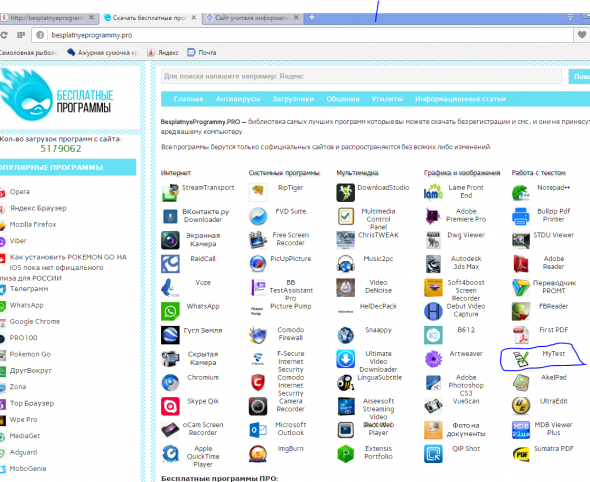Open the Ажурная сумочка bookmark
This screenshot has height=482, width=590.
pos(103,52)
